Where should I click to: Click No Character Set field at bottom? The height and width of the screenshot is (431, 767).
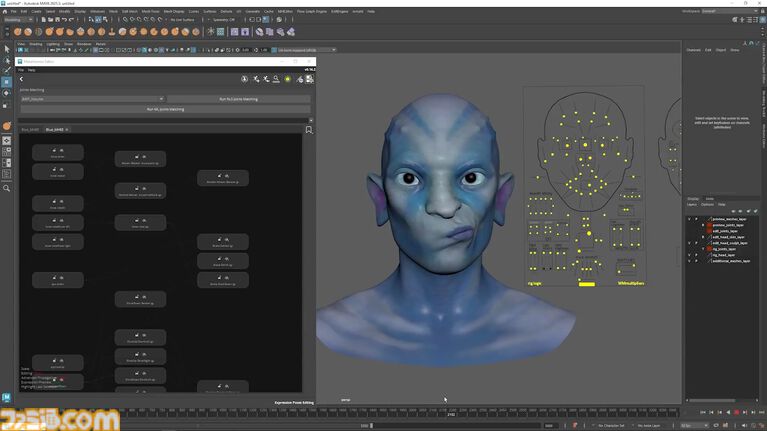pos(611,426)
